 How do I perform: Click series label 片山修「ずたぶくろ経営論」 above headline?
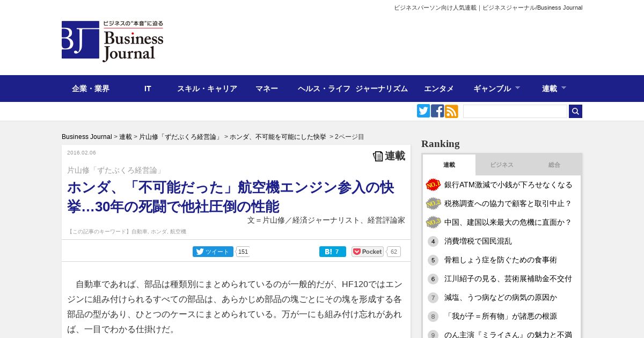click(115, 170)
